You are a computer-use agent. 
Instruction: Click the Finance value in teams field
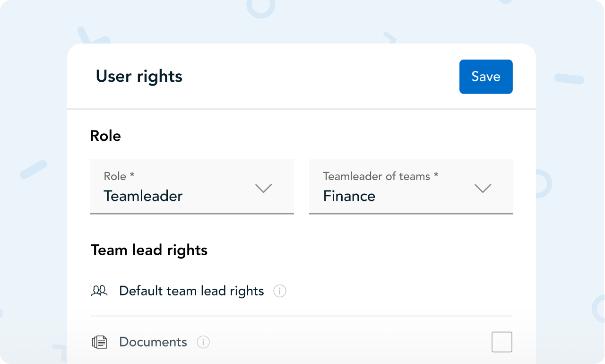(349, 196)
